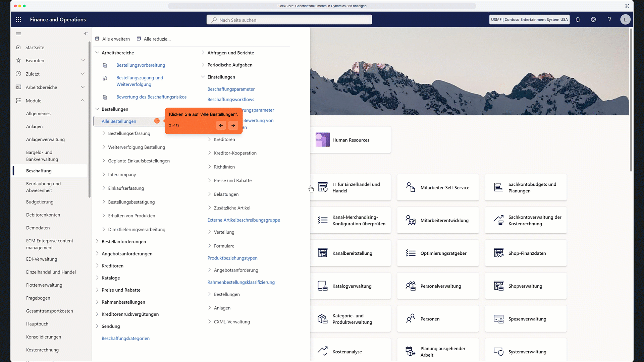Open Beschaffungsworkflows link
The width and height of the screenshot is (644, 362).
(231, 100)
